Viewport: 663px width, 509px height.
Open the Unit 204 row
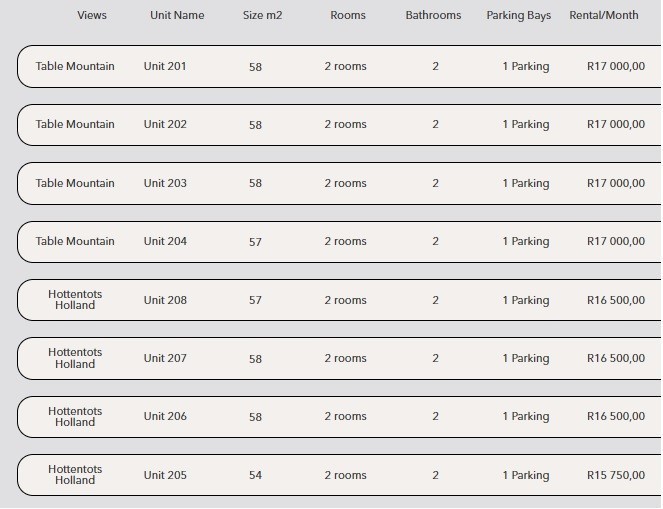[340, 241]
